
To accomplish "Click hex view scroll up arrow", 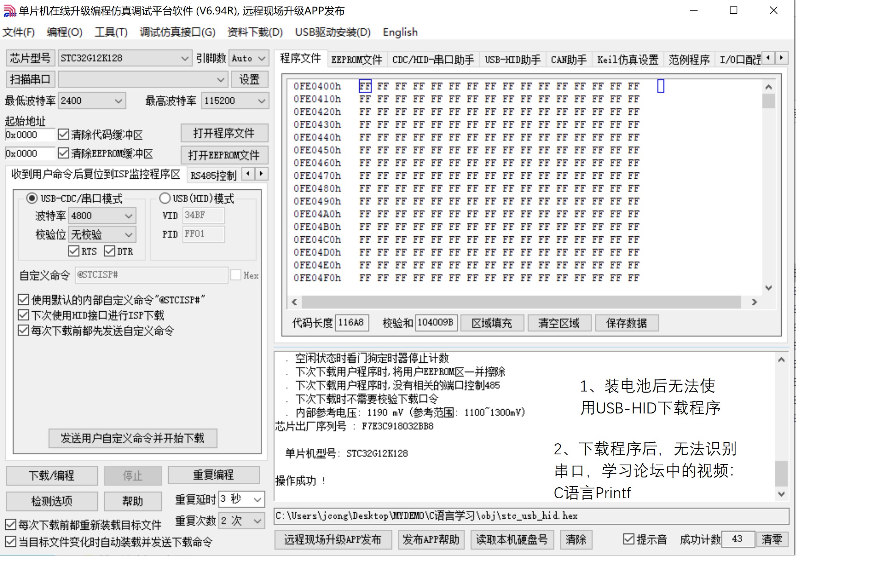I will 768,87.
